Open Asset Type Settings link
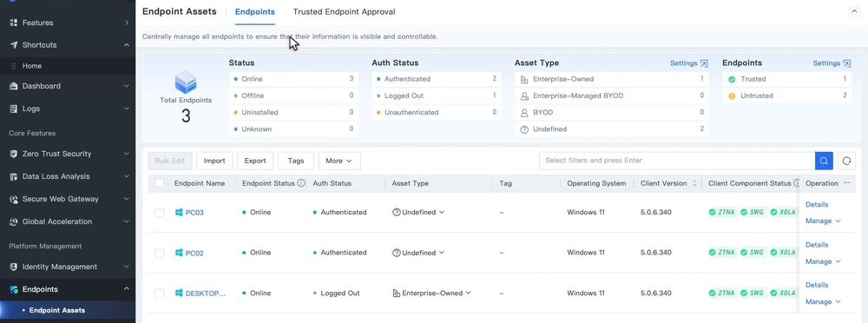 tap(688, 63)
